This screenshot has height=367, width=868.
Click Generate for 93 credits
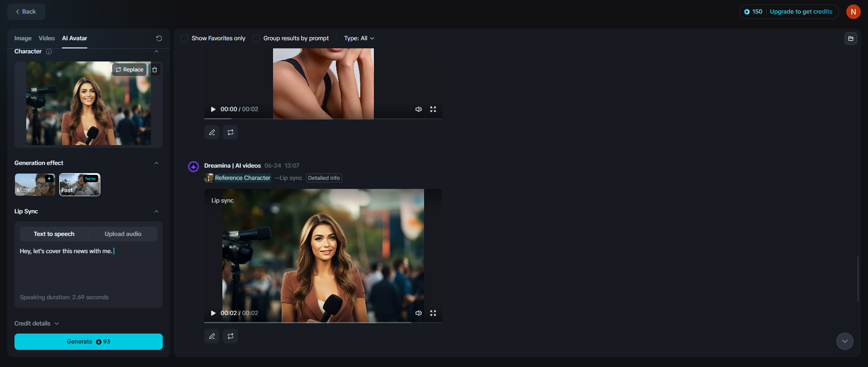click(89, 342)
